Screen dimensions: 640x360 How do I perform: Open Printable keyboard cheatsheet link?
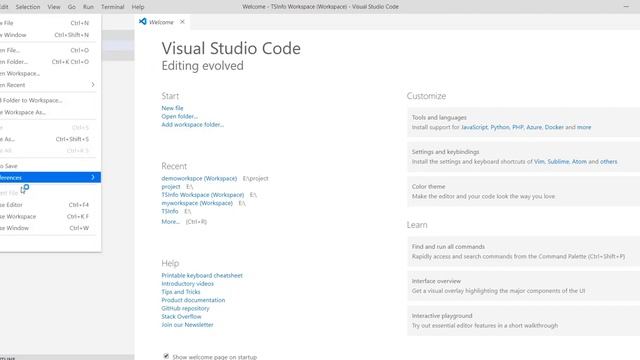point(202,276)
